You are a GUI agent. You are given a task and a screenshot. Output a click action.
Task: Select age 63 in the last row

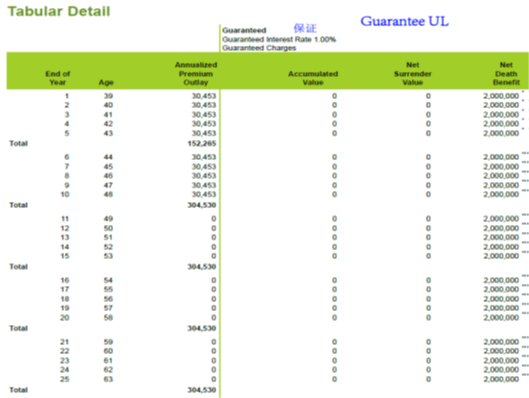(108, 379)
